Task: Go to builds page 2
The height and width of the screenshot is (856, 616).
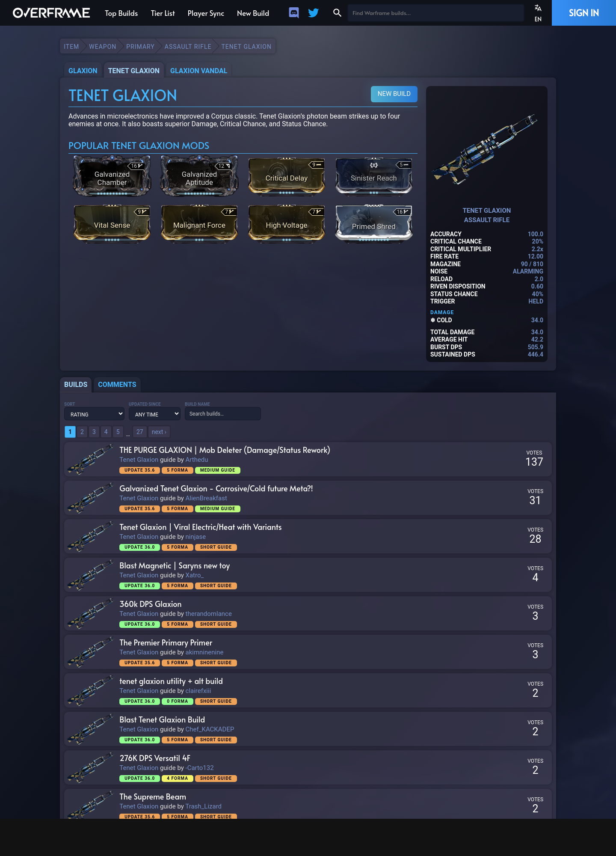Action: pos(82,432)
